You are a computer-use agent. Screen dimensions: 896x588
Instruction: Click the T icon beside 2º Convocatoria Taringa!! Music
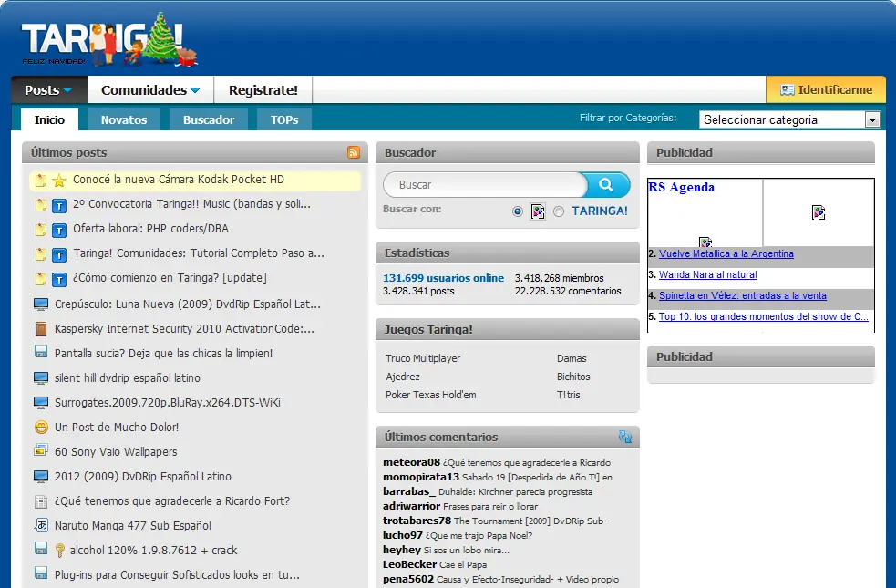tap(59, 206)
